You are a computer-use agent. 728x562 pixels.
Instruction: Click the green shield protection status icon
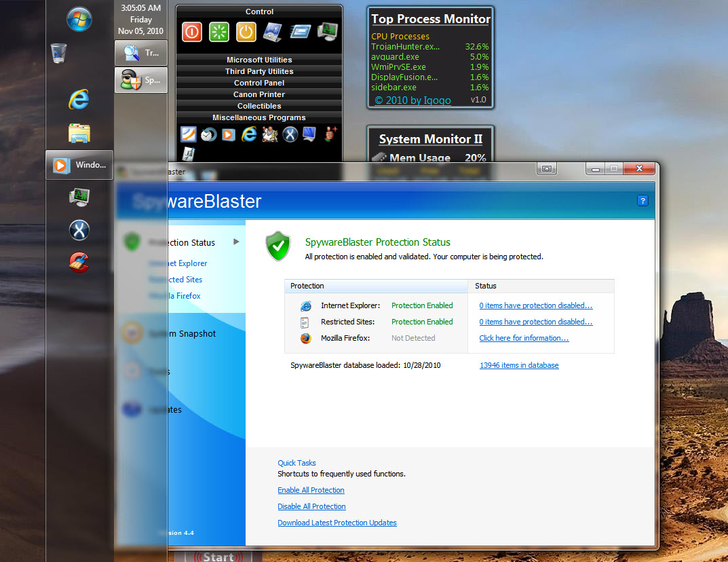point(277,246)
